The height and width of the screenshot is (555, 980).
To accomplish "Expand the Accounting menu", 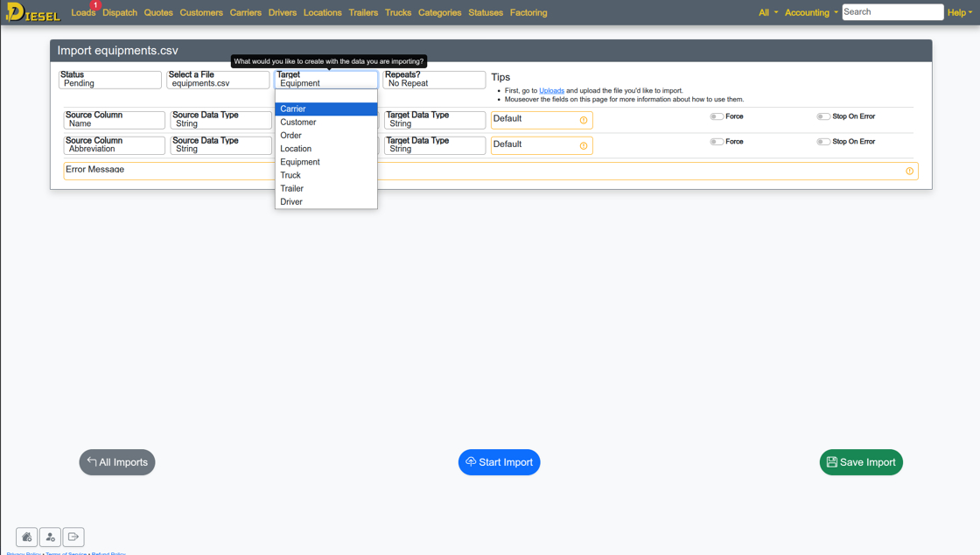I will pyautogui.click(x=811, y=13).
